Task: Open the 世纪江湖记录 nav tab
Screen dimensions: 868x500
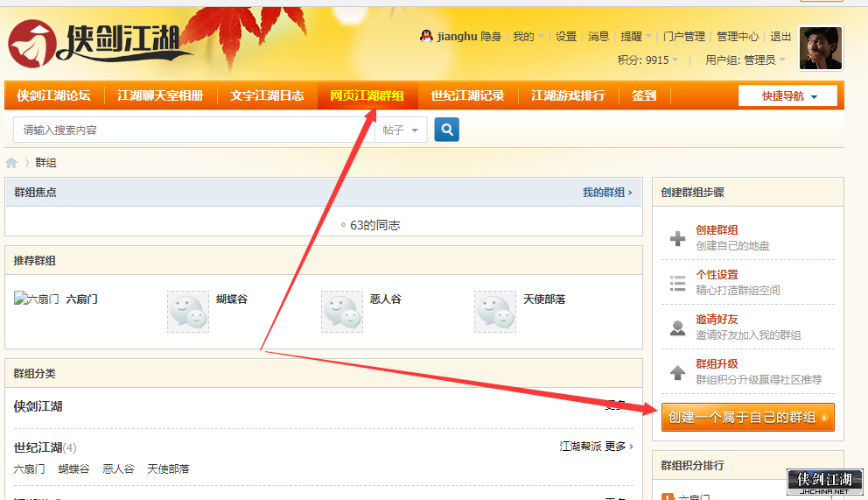Action: coord(468,95)
